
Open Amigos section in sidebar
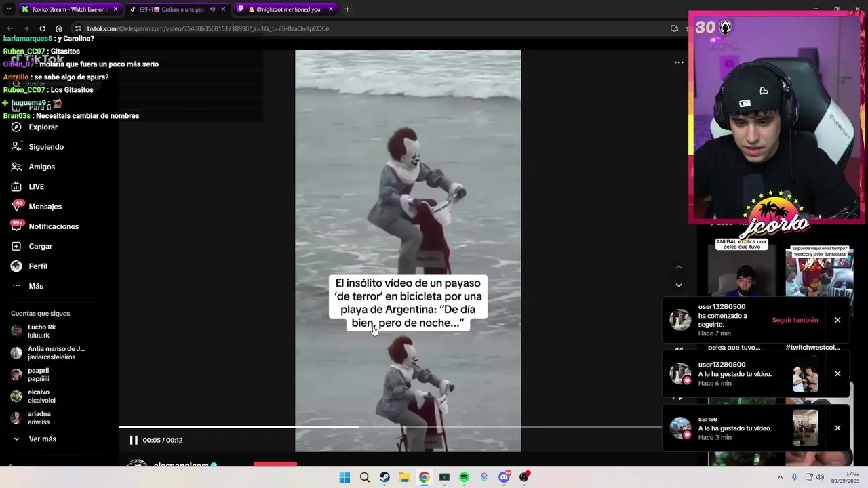click(41, 167)
